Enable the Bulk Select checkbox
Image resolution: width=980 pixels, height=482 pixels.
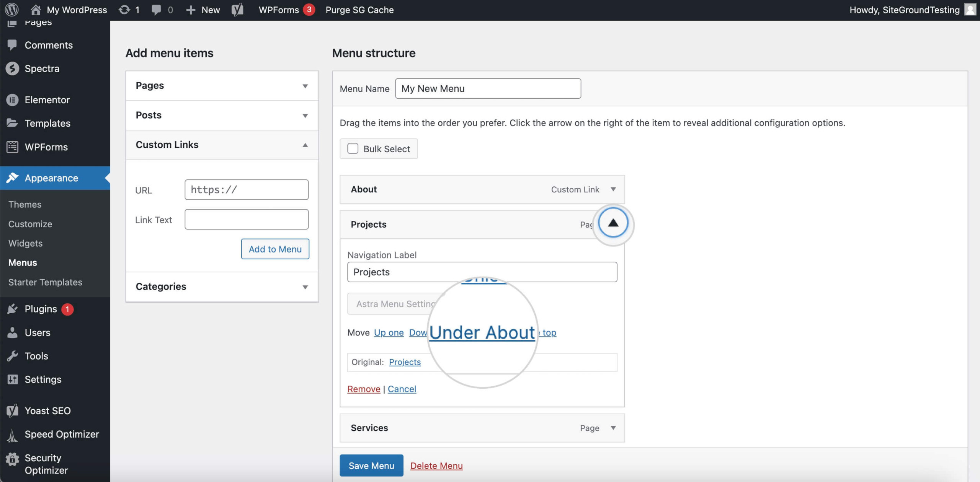(x=353, y=148)
